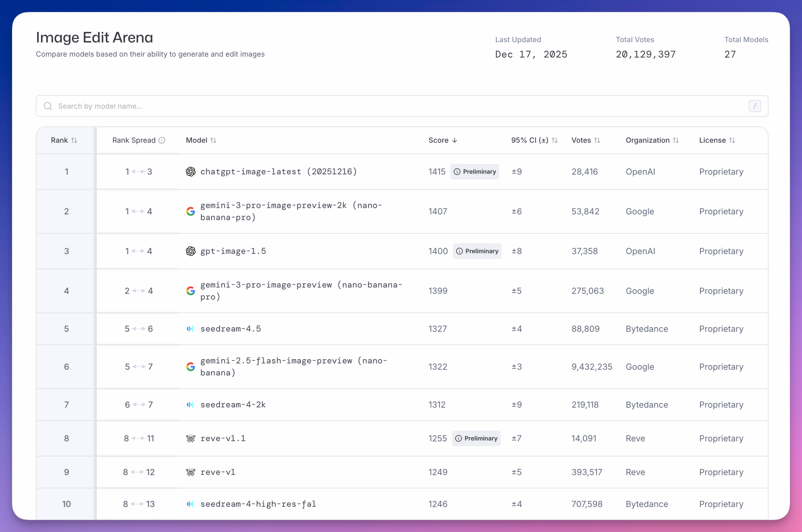Click Reve butterfly icon beside reve-v1.1
This screenshot has height=532, width=802.
191,438
